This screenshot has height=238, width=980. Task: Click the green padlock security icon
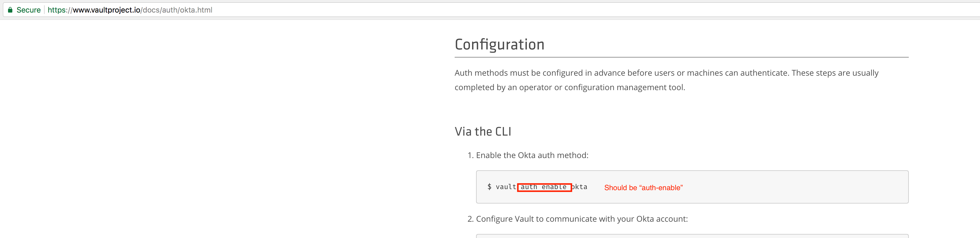tap(10, 10)
